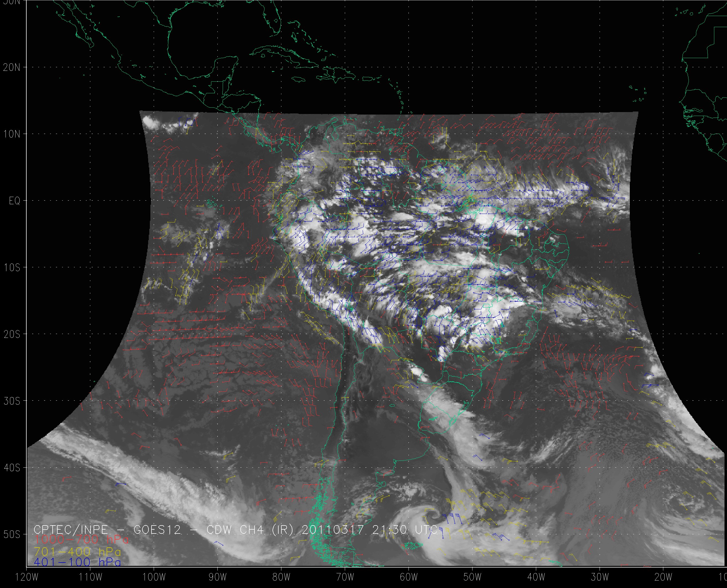Viewport: 727px width, 588px height.
Task: Click the blue 401-100 hPa legend label
Action: pos(77,563)
